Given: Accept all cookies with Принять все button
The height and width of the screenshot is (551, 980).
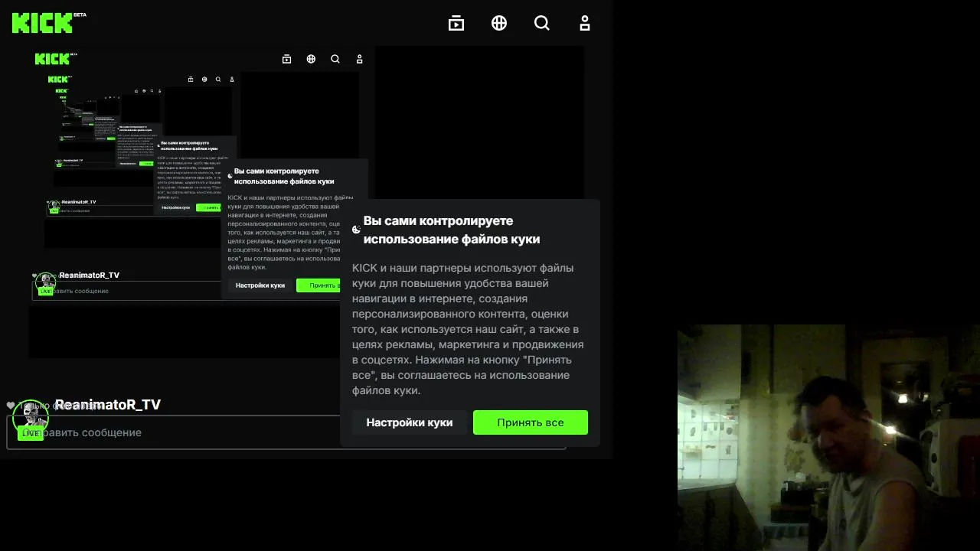Looking at the screenshot, I should 531,422.
